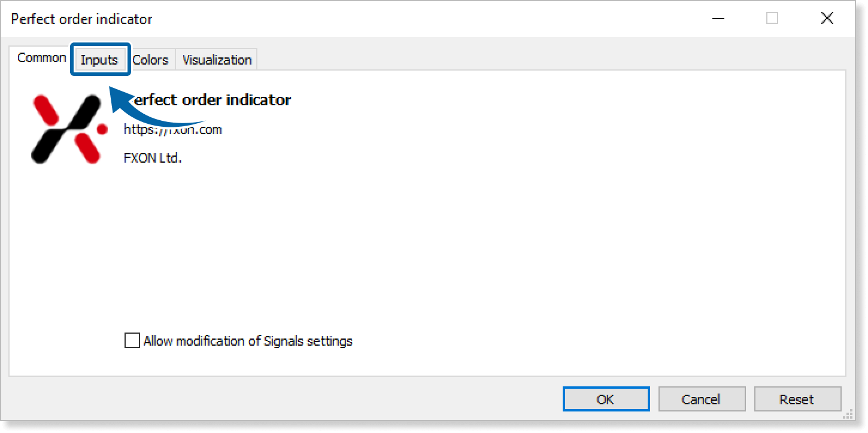Click empty white area of Common panel

[x=479, y=239]
